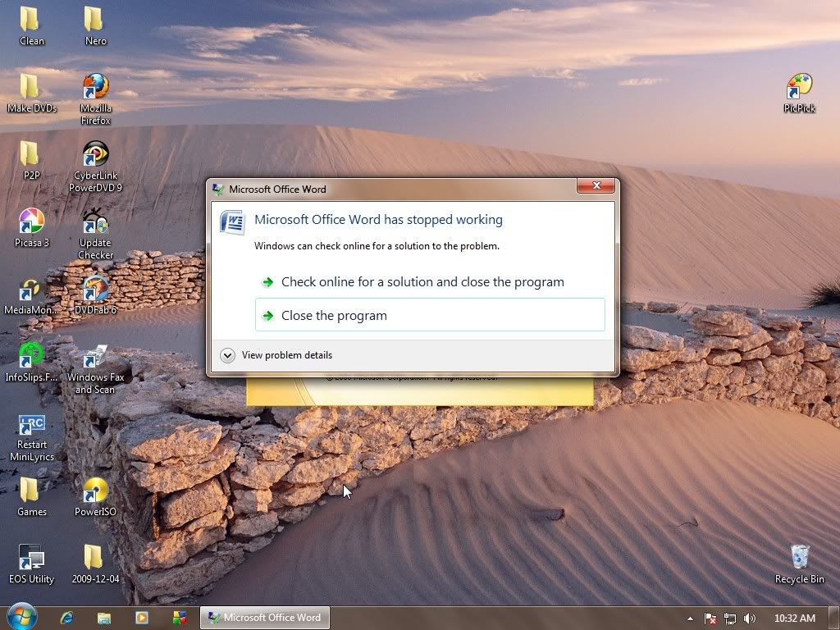Open the network status tray icon
The width and height of the screenshot is (840, 630).
click(729, 619)
